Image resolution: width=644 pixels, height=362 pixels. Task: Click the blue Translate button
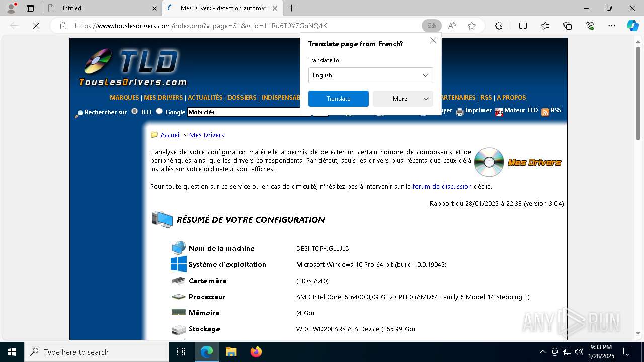(339, 99)
